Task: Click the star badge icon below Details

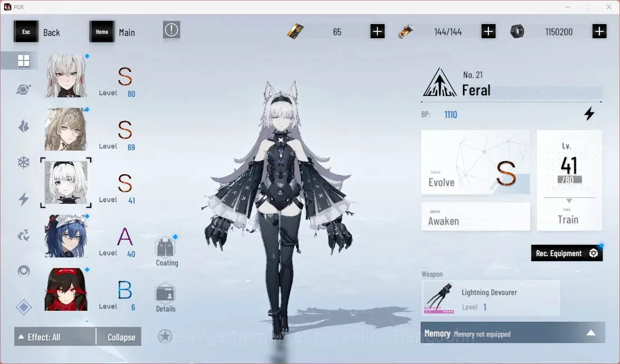Action: tap(165, 337)
